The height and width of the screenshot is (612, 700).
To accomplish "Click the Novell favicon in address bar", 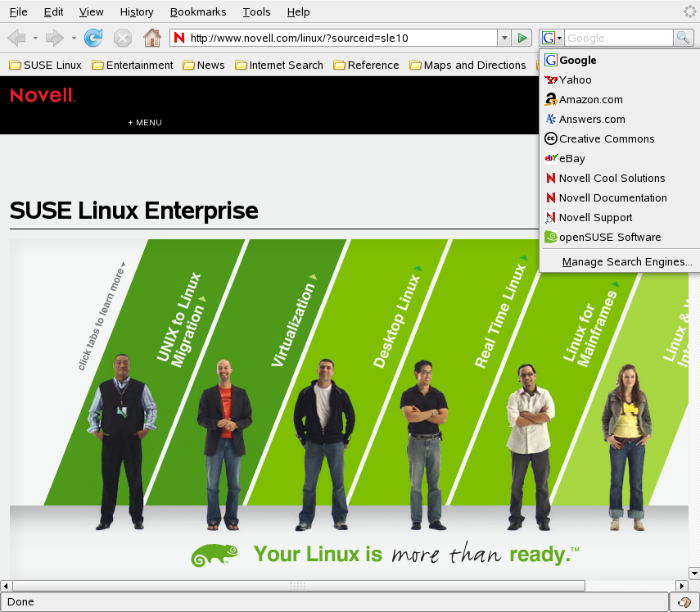I will pos(179,38).
